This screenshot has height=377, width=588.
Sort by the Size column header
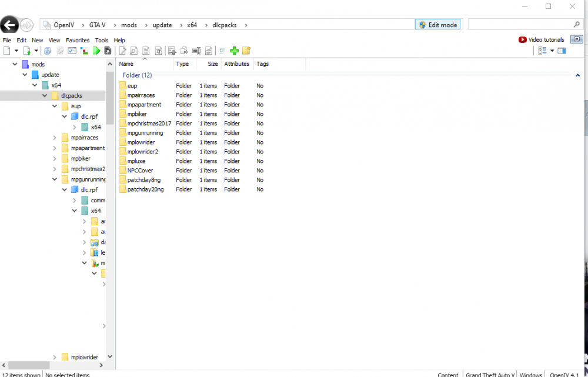209,64
